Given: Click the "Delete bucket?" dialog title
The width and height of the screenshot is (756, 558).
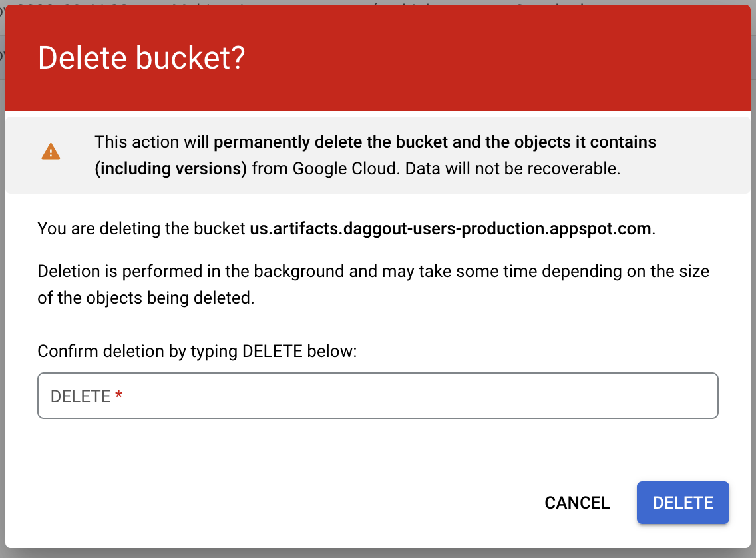Looking at the screenshot, I should 142,59.
